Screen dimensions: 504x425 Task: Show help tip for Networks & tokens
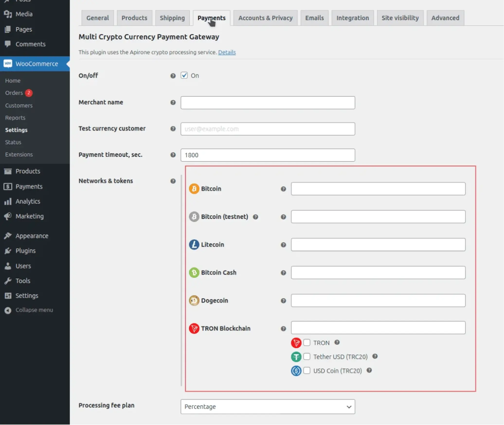pyautogui.click(x=173, y=181)
